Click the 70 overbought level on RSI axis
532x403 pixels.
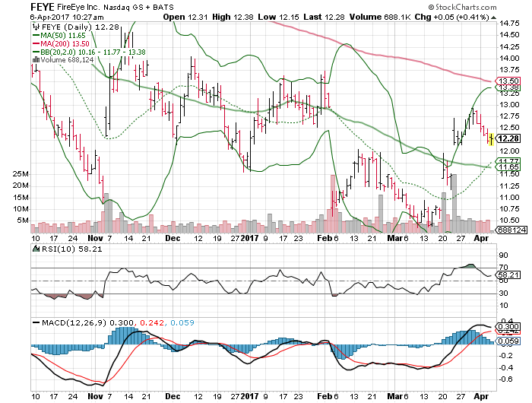click(503, 268)
